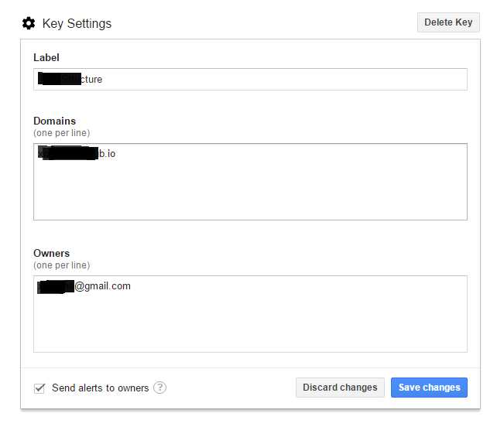This screenshot has width=504, height=427.
Task: Click the blacked-out text in Owners field
Action: [x=55, y=286]
